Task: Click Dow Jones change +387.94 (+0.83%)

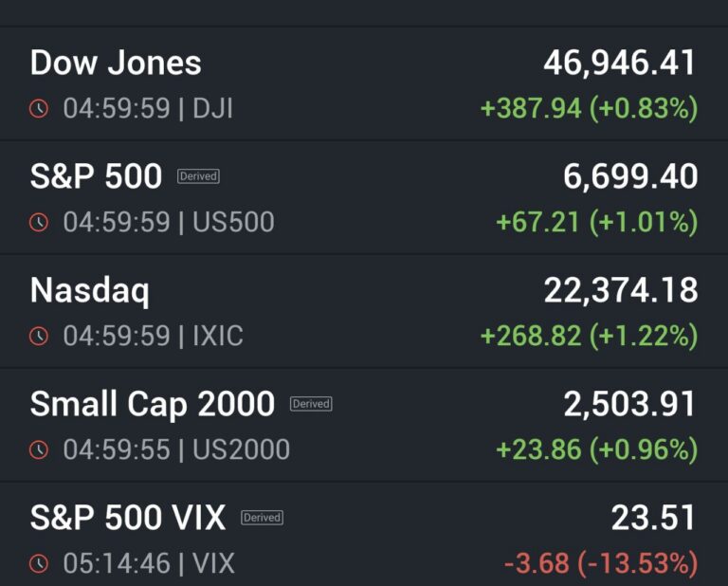Action: click(x=589, y=109)
